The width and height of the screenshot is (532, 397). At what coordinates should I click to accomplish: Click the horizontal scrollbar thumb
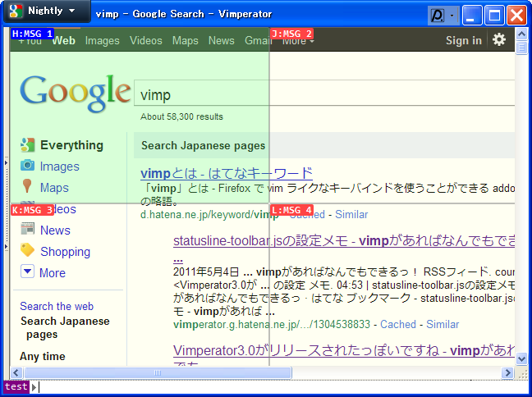click(x=158, y=373)
